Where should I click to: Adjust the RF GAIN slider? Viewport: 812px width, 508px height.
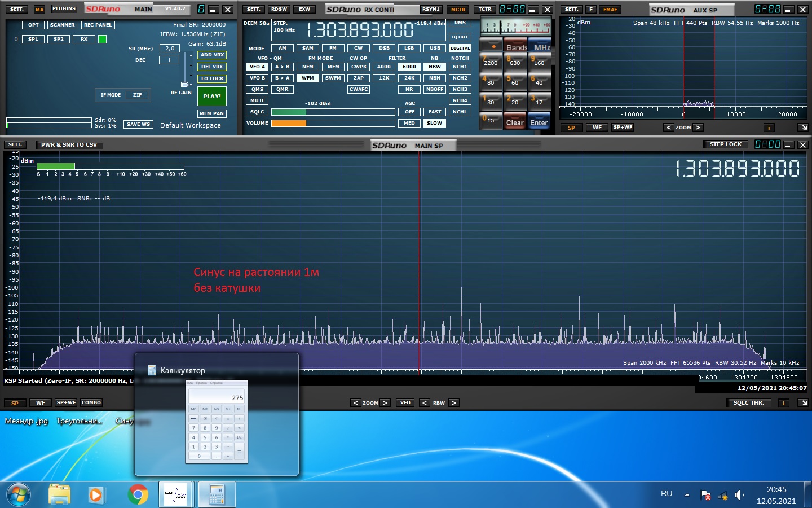[185, 84]
